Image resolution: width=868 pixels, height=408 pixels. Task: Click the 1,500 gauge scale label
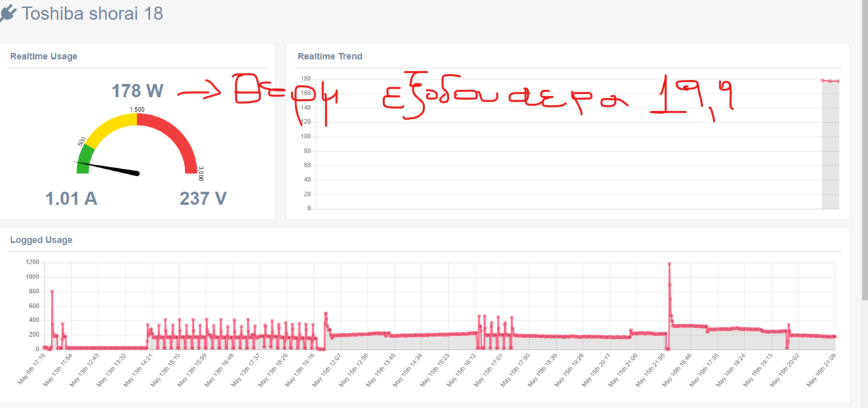tap(137, 109)
